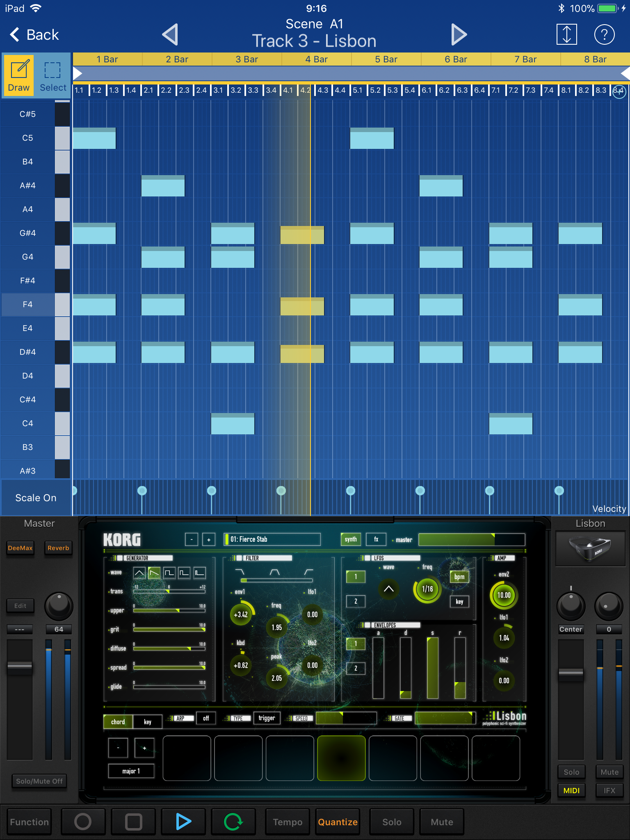Tap the preset plus button beside KORG
Image resolution: width=630 pixels, height=840 pixels.
pyautogui.click(x=209, y=539)
